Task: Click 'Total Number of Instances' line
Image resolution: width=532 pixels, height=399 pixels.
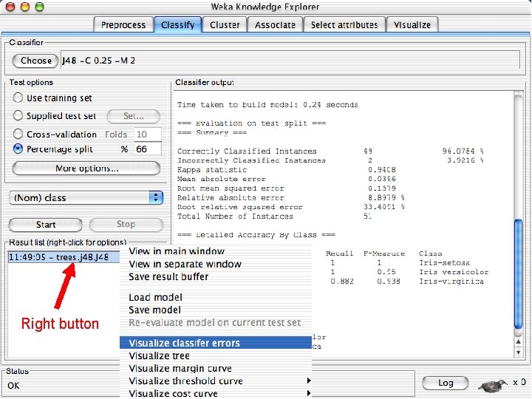Action: pyautogui.click(x=274, y=216)
